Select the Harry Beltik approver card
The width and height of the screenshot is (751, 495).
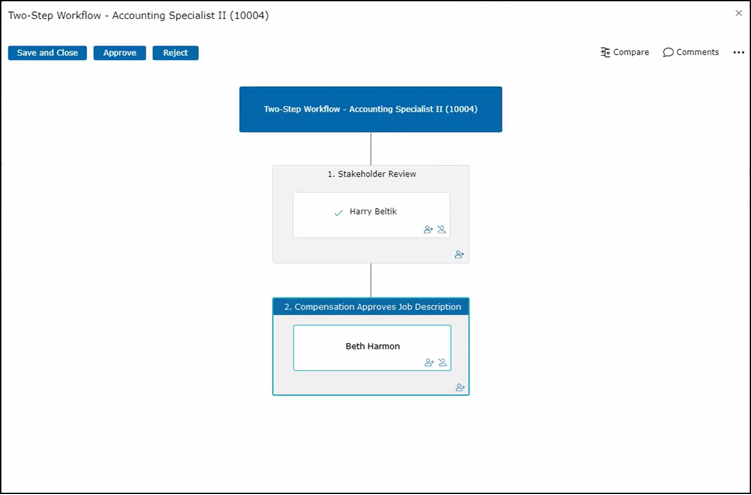point(371,213)
